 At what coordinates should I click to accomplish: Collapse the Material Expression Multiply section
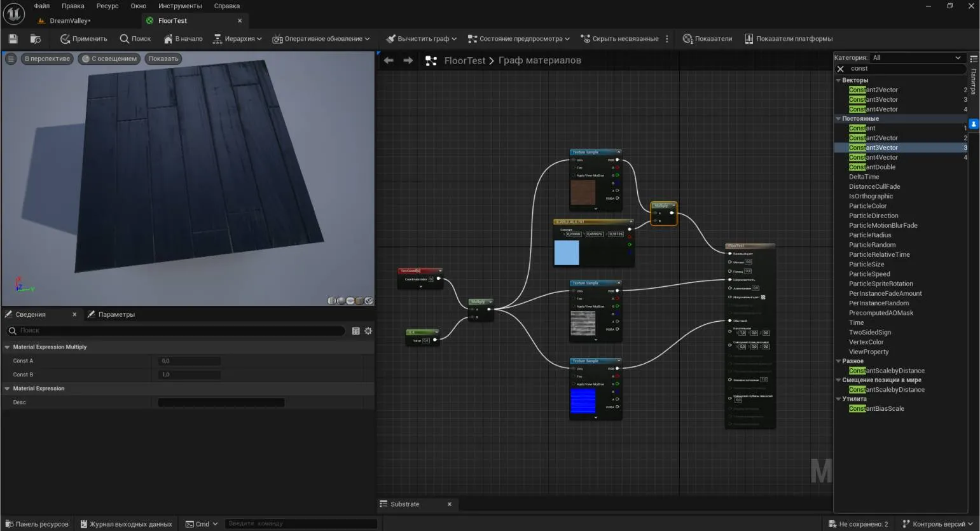click(8, 347)
